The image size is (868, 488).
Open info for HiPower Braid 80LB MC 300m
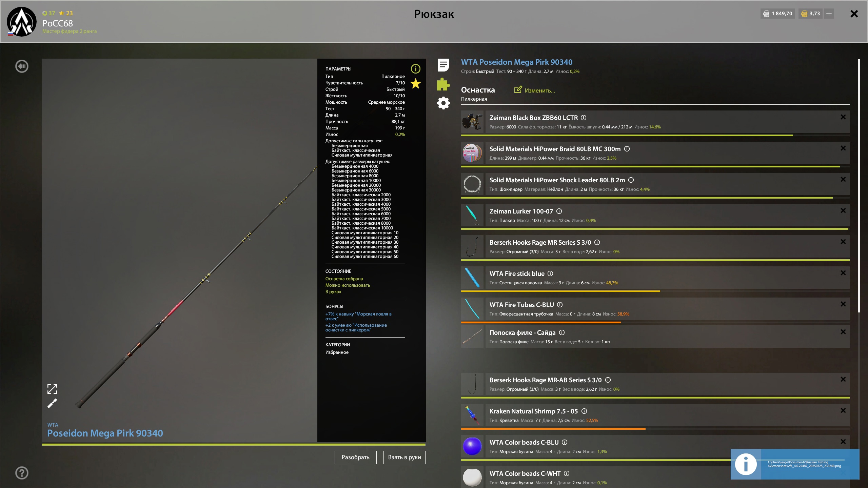(627, 149)
